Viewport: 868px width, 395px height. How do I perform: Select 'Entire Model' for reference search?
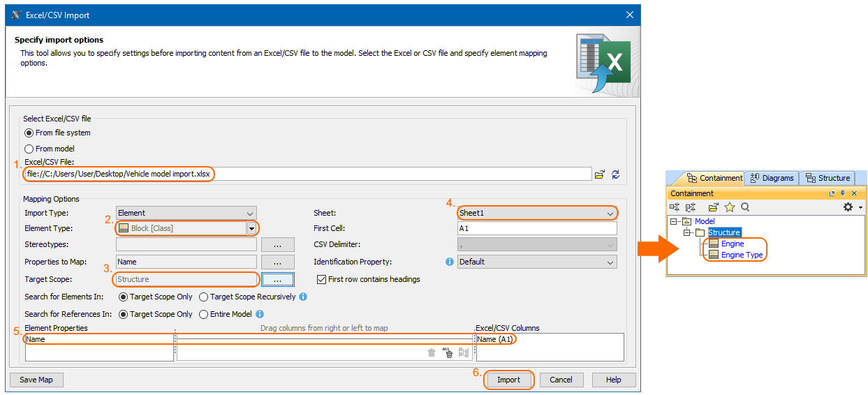tap(205, 314)
